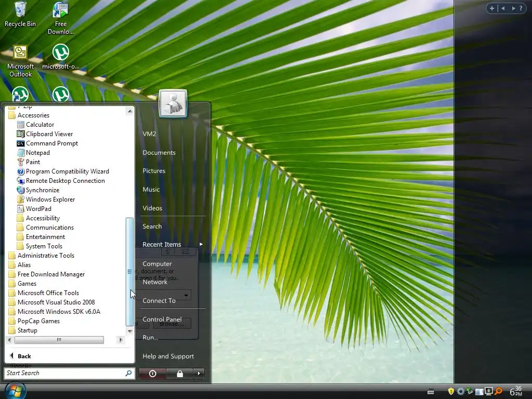Launch Synchronize
Viewport: 532px width, 399px height.
pyautogui.click(x=38, y=190)
